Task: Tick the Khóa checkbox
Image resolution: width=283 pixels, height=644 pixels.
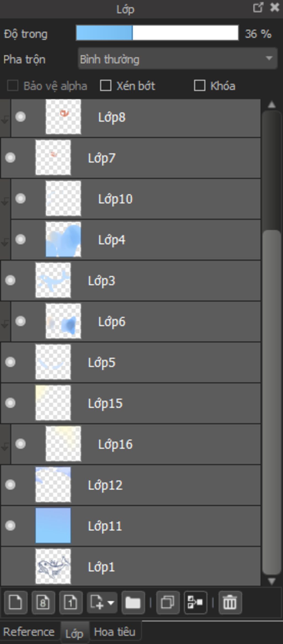Action: 200,86
